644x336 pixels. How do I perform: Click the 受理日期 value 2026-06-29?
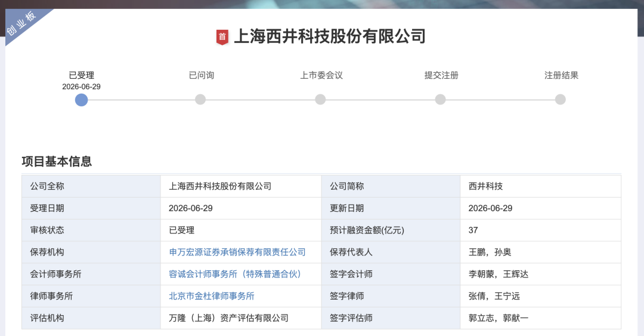[191, 208]
